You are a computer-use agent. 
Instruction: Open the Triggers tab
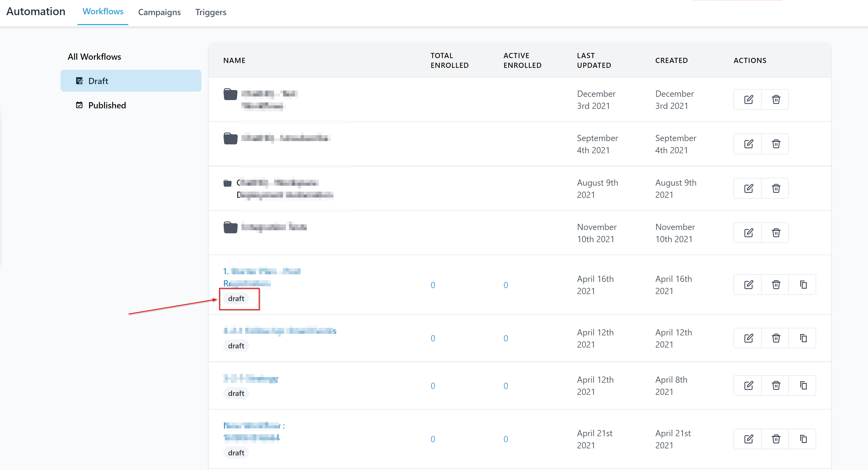(x=211, y=12)
